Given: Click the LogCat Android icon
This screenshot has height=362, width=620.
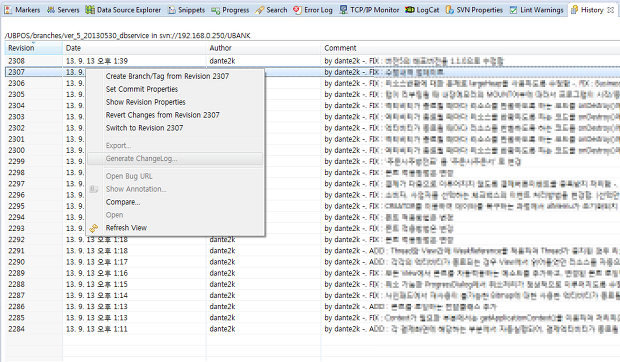Looking at the screenshot, I should click(410, 10).
